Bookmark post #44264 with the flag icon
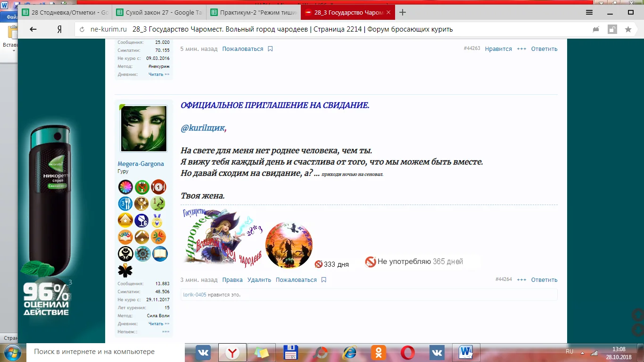The width and height of the screenshot is (644, 362). (x=323, y=280)
